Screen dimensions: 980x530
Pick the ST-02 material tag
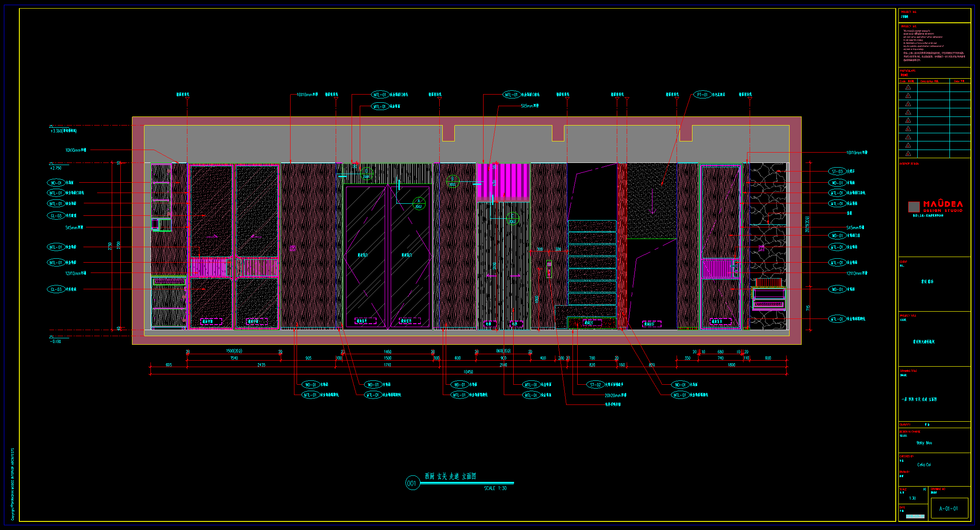click(x=595, y=385)
